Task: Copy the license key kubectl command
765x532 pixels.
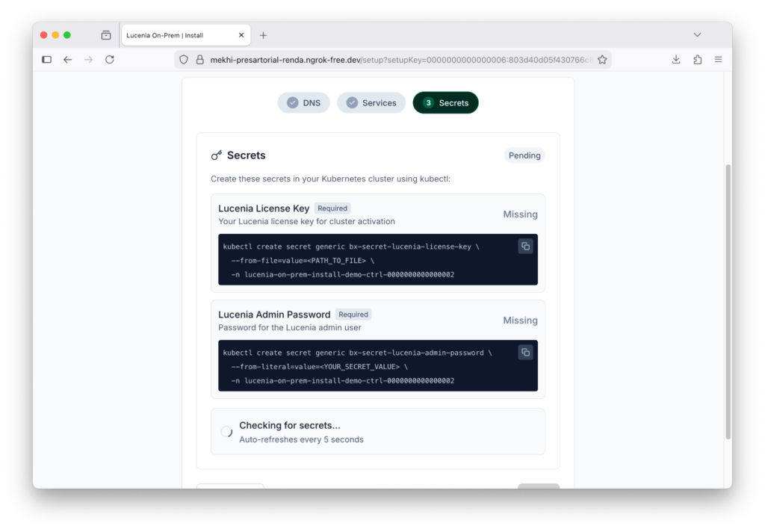Action: (x=525, y=246)
